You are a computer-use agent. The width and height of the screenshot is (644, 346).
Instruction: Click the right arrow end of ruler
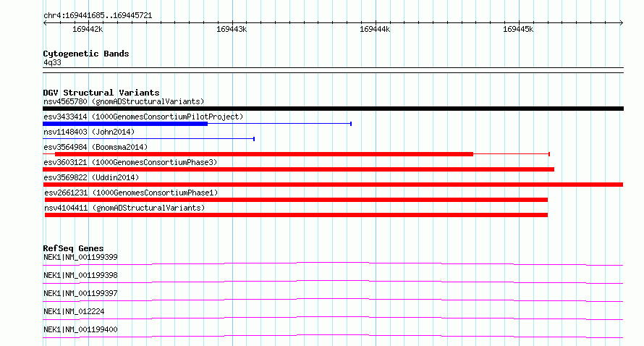(622, 23)
